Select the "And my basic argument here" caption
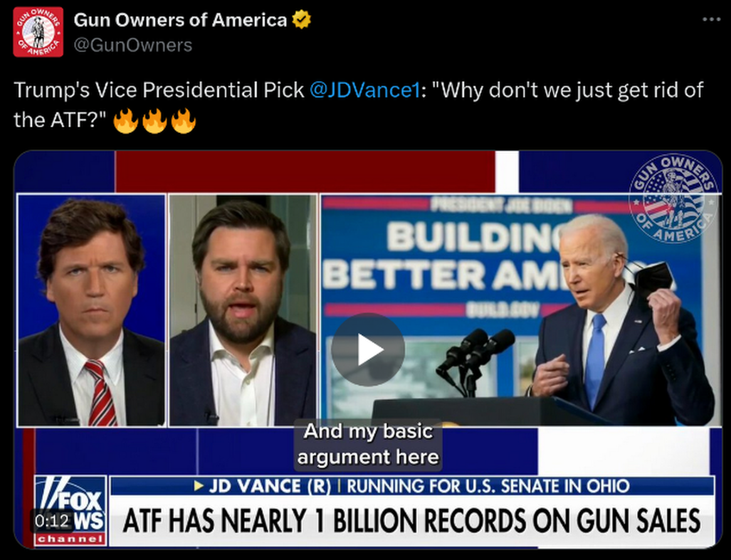This screenshot has height=560, width=731. pyautogui.click(x=368, y=445)
